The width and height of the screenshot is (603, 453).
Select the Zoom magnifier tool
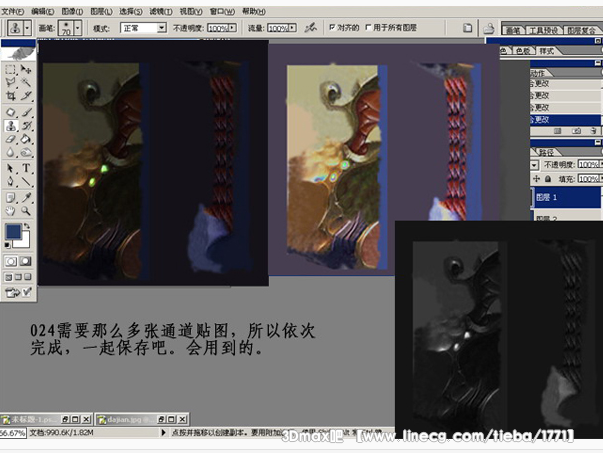(x=26, y=211)
